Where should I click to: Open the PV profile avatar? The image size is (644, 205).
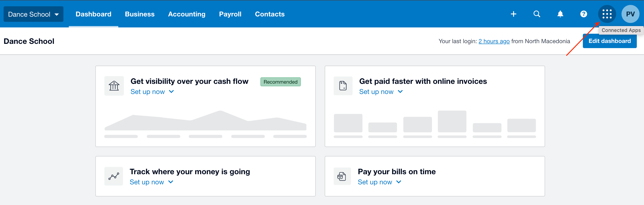pyautogui.click(x=631, y=14)
